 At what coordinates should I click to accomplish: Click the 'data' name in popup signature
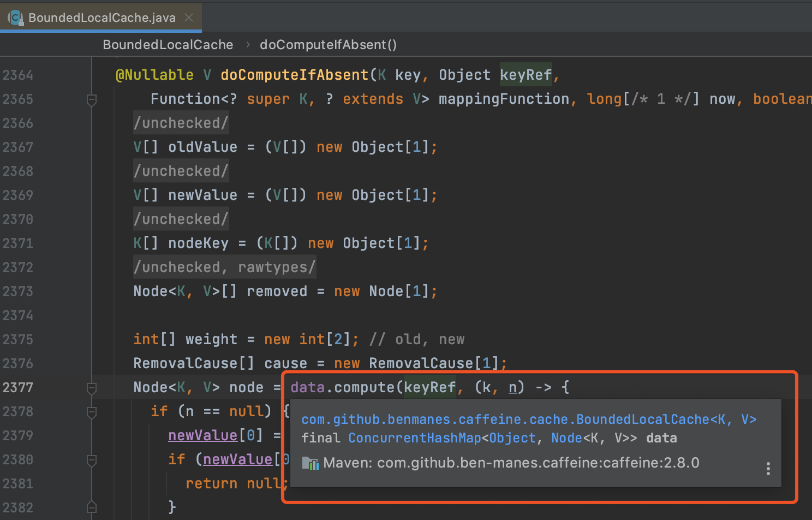pos(661,438)
